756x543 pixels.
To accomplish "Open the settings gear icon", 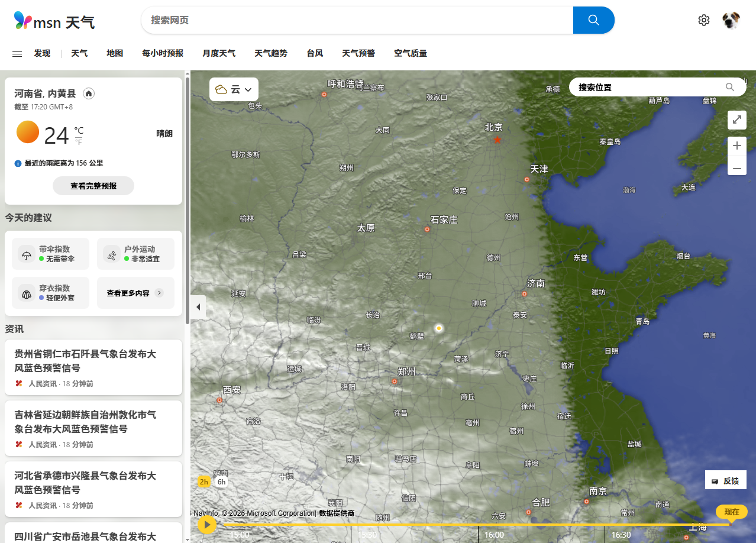I will tap(703, 20).
